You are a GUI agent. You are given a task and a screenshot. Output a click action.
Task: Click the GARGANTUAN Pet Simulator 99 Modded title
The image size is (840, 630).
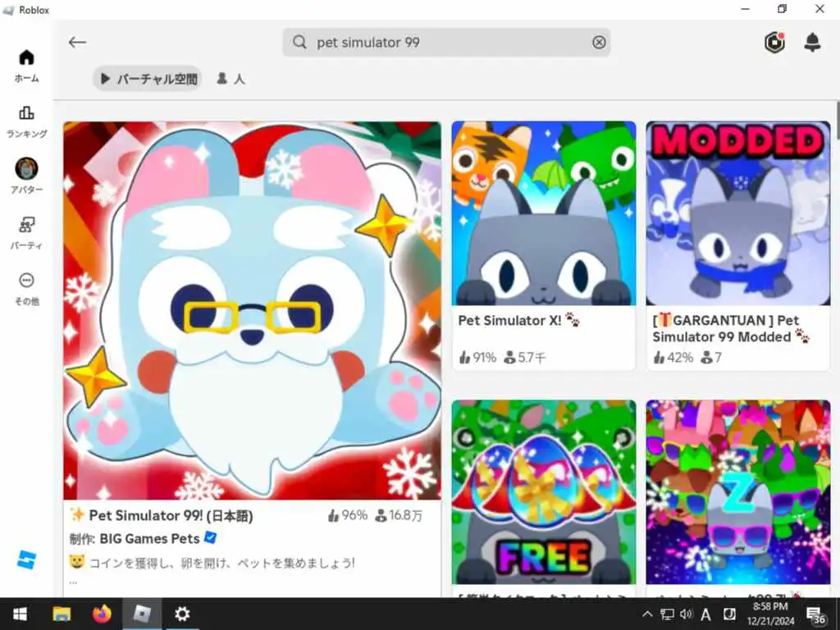pos(731,328)
